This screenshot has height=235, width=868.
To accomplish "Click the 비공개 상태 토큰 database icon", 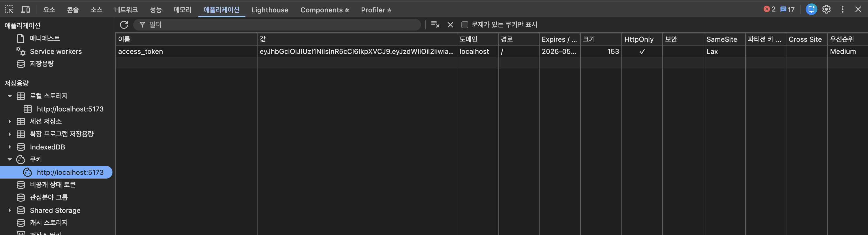I will (x=20, y=185).
